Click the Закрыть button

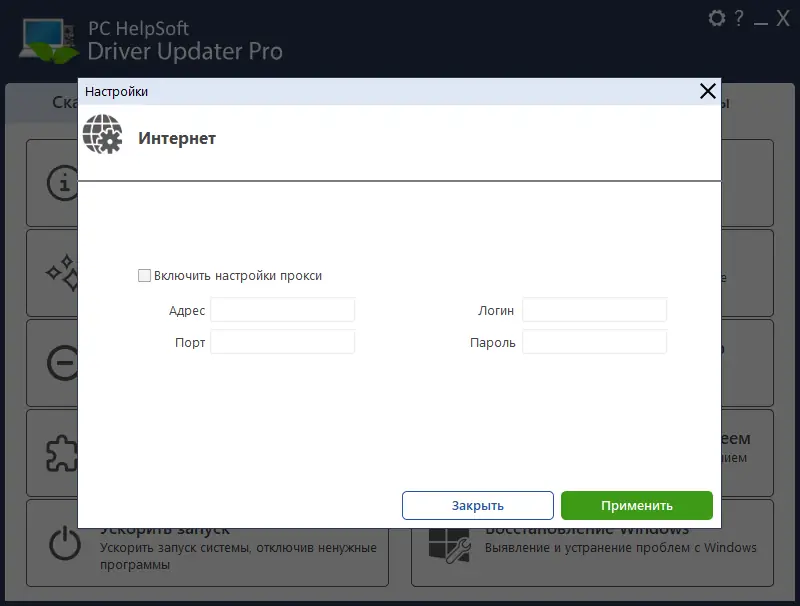[x=477, y=505]
